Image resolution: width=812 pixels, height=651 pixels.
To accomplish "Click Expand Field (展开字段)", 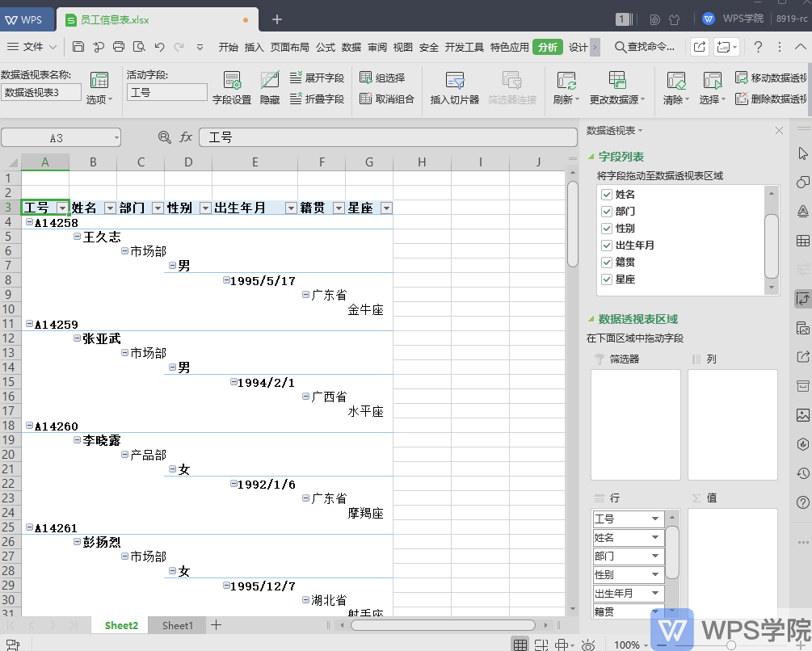I will tap(317, 78).
